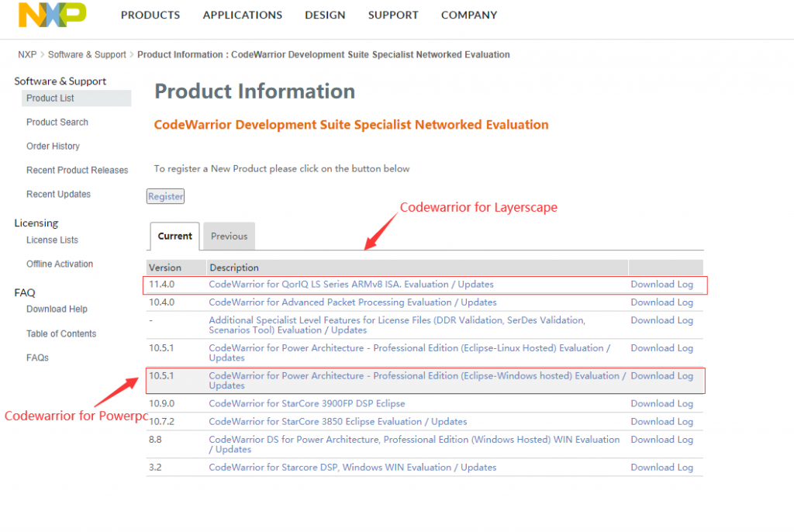The width and height of the screenshot is (794, 532).
Task: Select version cell 3.2
Action: [155, 467]
